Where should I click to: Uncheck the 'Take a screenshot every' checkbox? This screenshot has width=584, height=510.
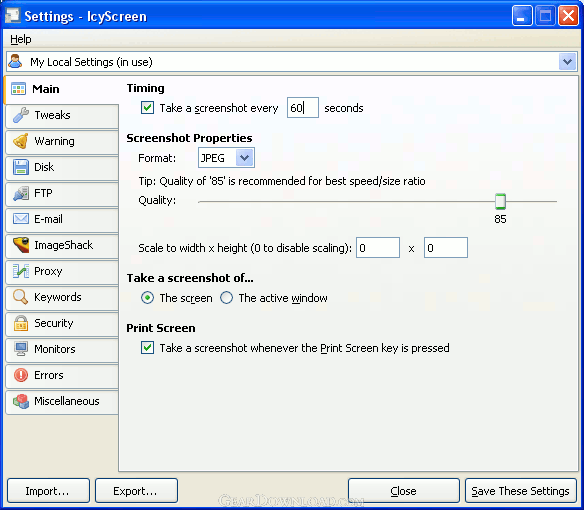pyautogui.click(x=147, y=108)
